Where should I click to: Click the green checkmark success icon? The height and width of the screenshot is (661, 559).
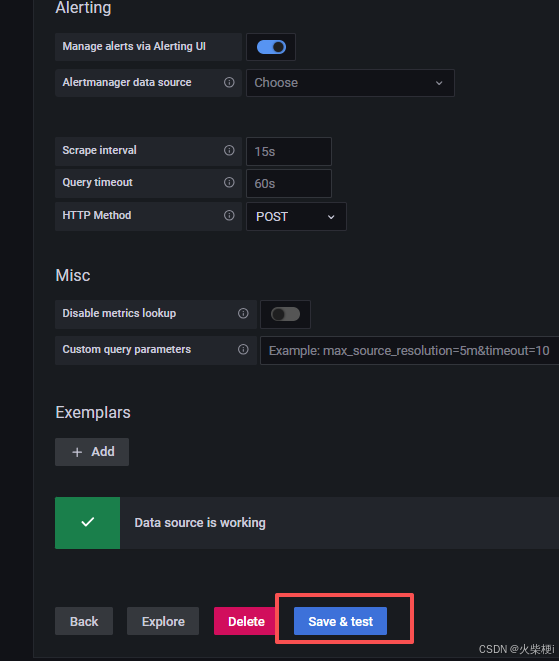point(87,523)
